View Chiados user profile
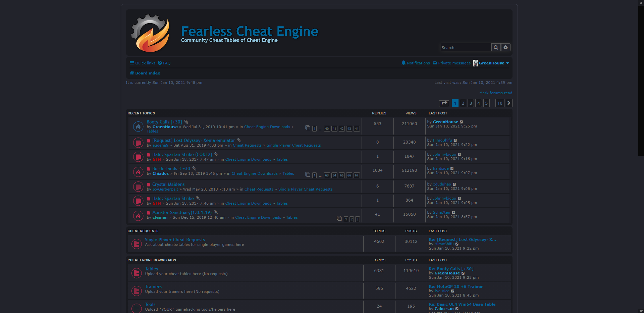The image size is (644, 313). [161, 174]
